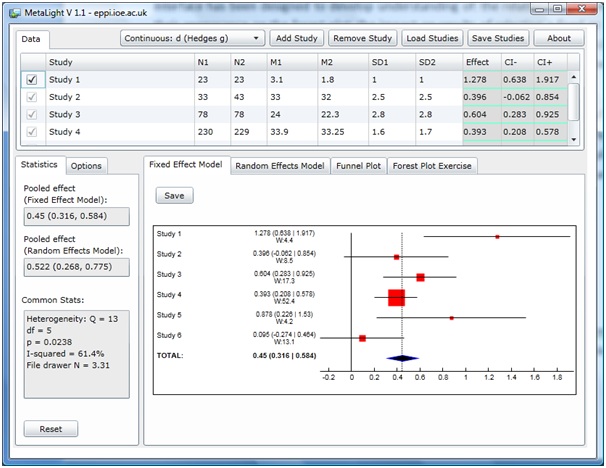Image resolution: width=606 pixels, height=468 pixels.
Task: Open the About dialog
Action: click(x=559, y=39)
